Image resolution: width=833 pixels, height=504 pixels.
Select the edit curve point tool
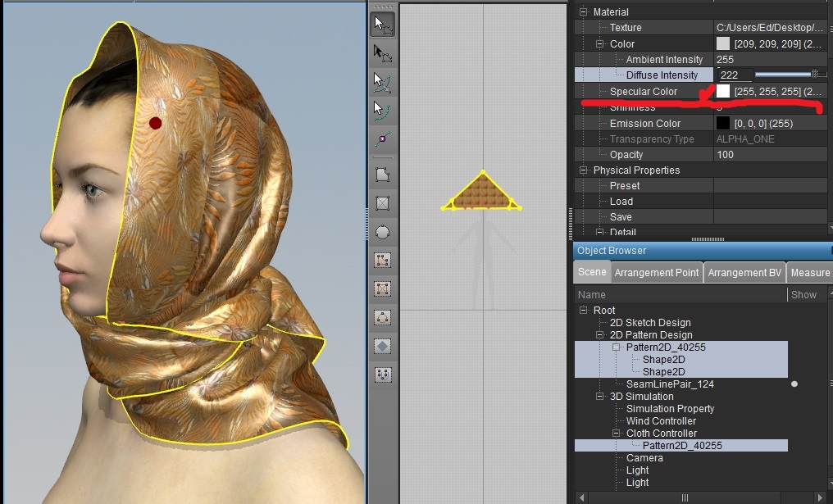click(x=383, y=111)
